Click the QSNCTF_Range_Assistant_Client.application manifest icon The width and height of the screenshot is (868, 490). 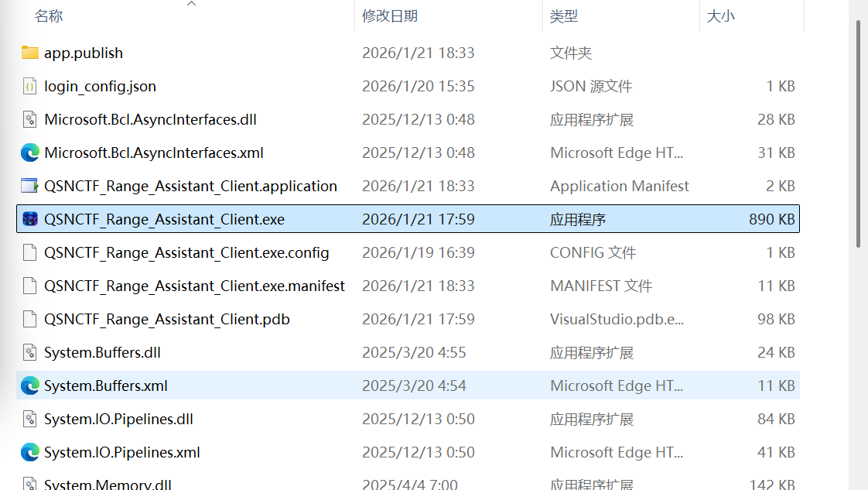30,186
